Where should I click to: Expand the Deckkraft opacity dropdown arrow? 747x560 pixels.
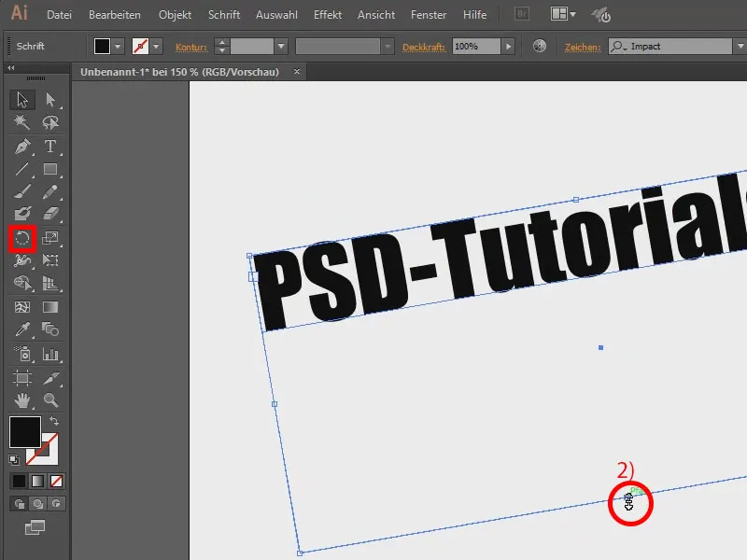click(508, 46)
